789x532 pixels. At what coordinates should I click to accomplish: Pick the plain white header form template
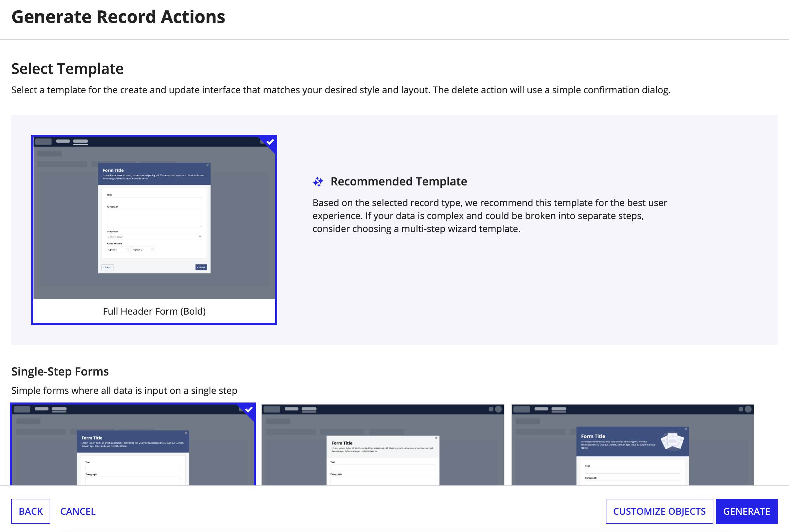(383, 444)
